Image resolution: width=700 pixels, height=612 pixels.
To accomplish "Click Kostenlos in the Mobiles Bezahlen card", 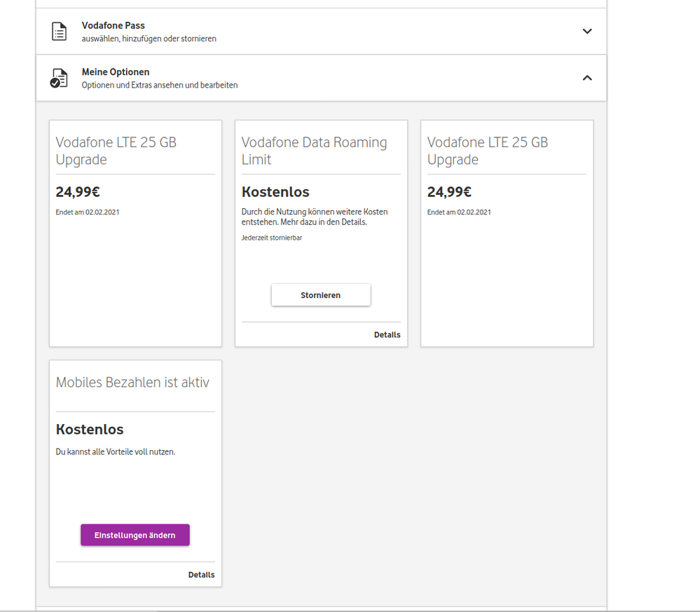I will coord(90,429).
